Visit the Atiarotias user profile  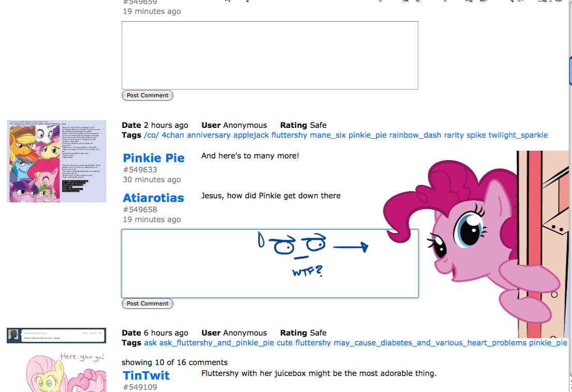[x=153, y=198]
